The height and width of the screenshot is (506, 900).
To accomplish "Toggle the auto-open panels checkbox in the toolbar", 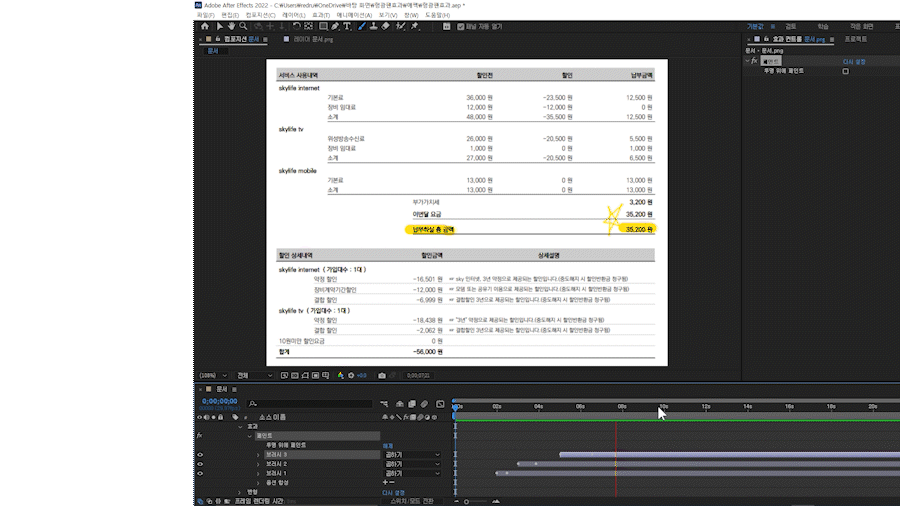I will pos(460,26).
